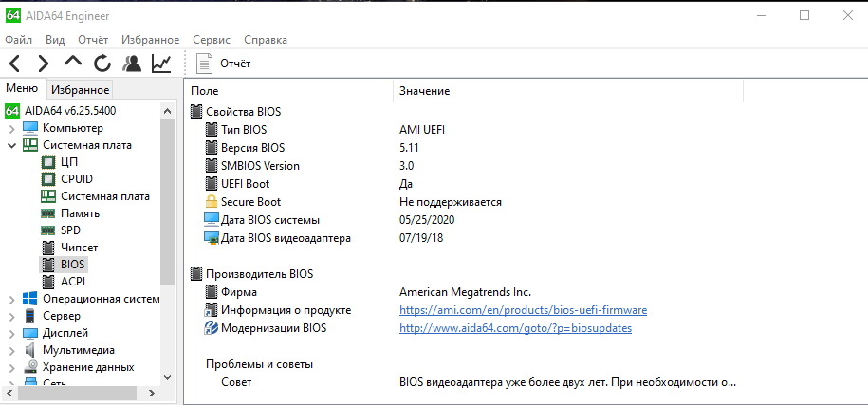
Task: Click the tree horizontal scroll left arrow
Action: (x=9, y=394)
